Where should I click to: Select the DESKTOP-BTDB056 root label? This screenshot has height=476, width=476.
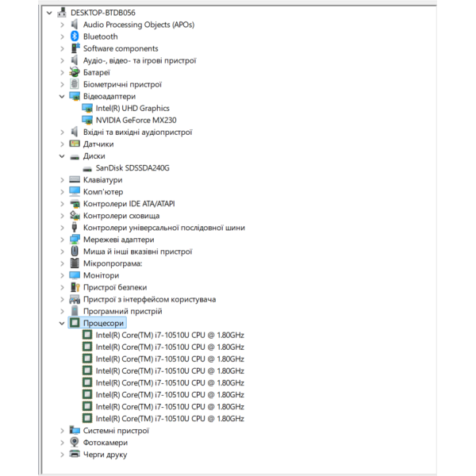(103, 13)
